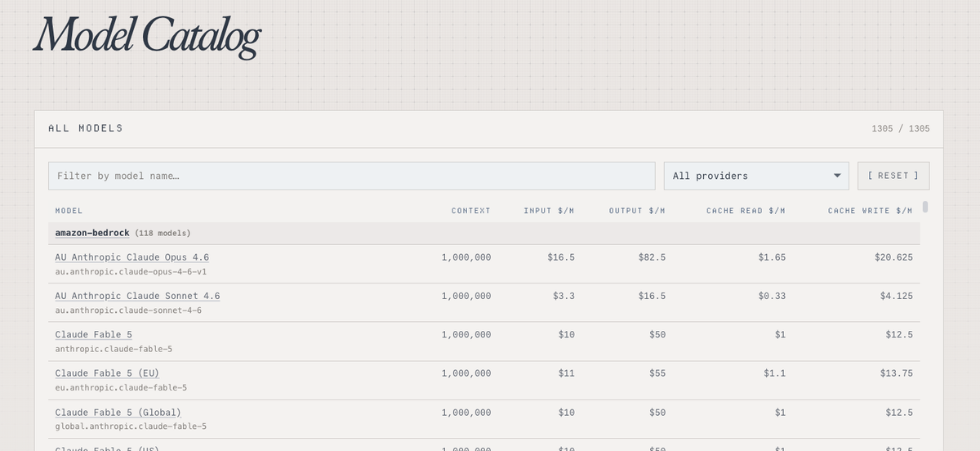Click the table's vertical scrollbar thumb

pyautogui.click(x=925, y=207)
